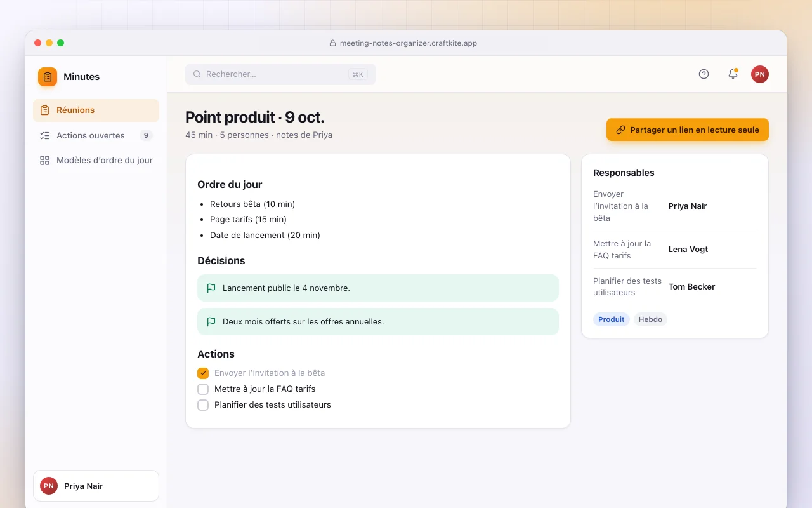Click the Rechercher search field
This screenshot has height=508, width=812.
pos(280,74)
